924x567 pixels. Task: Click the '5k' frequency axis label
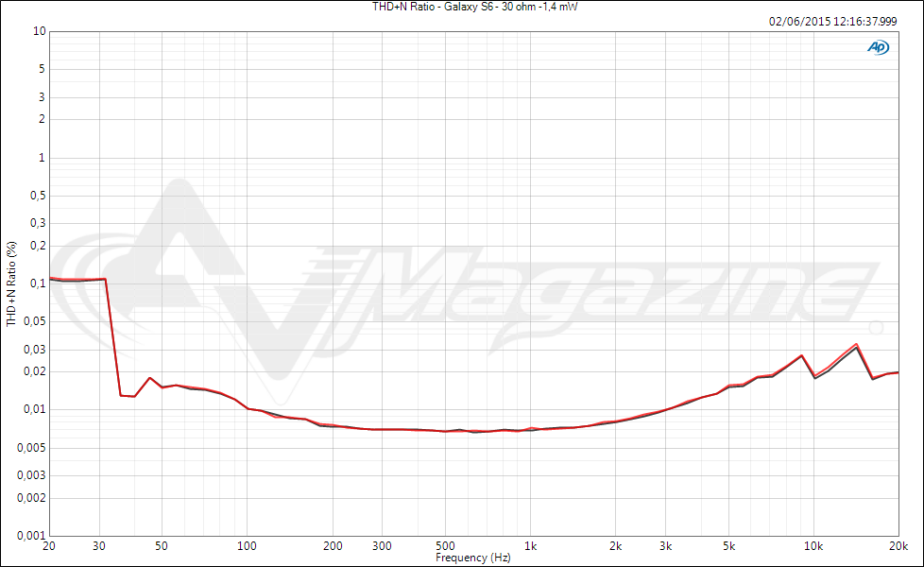729,546
